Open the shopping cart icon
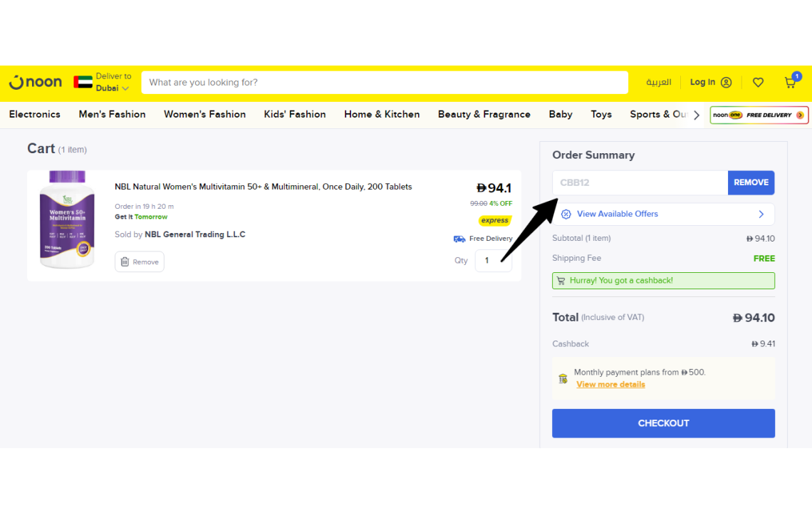Screen dimensions: 812x513 (x=791, y=82)
